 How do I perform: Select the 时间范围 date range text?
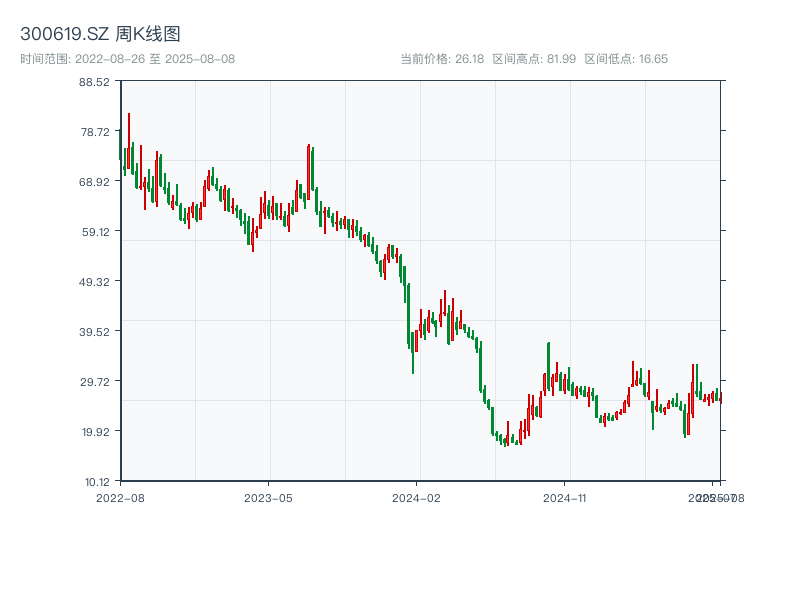click(128, 59)
